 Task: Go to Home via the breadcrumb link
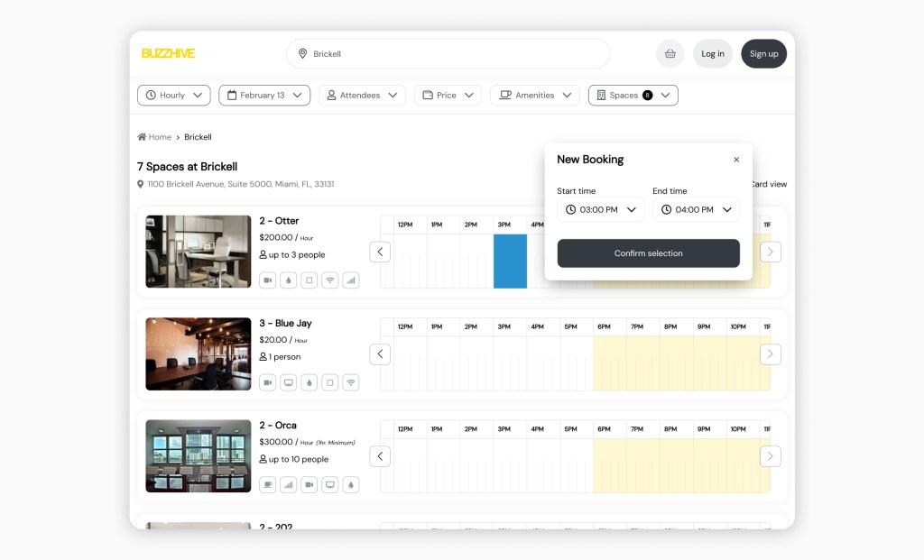tap(160, 136)
